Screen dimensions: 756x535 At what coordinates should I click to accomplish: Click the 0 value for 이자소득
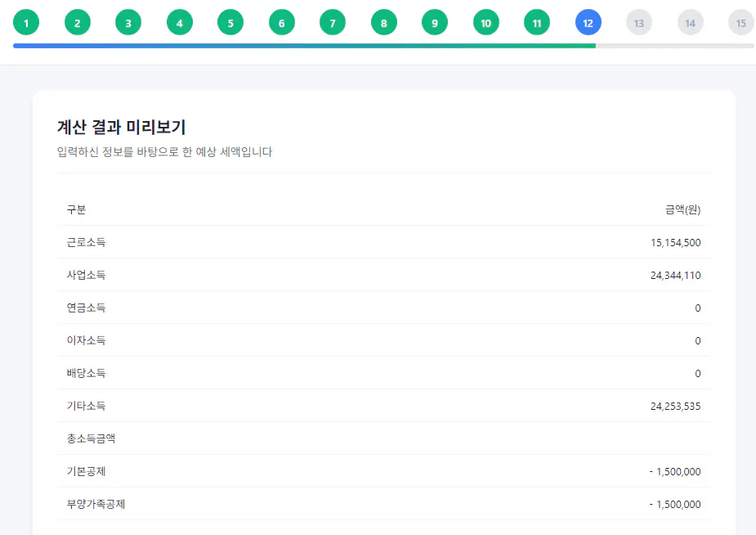click(x=698, y=341)
